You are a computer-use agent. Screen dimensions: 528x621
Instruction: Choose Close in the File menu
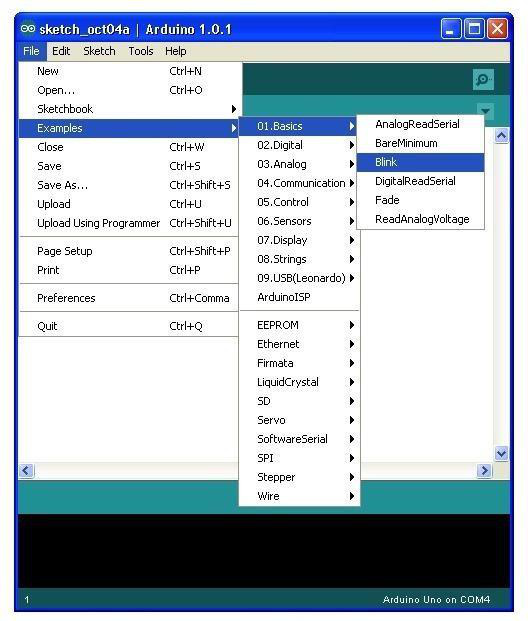coord(129,147)
